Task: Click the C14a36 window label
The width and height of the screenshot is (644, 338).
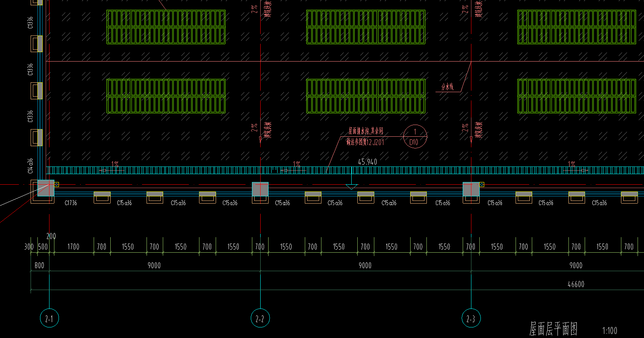Action: pyautogui.click(x=30, y=166)
